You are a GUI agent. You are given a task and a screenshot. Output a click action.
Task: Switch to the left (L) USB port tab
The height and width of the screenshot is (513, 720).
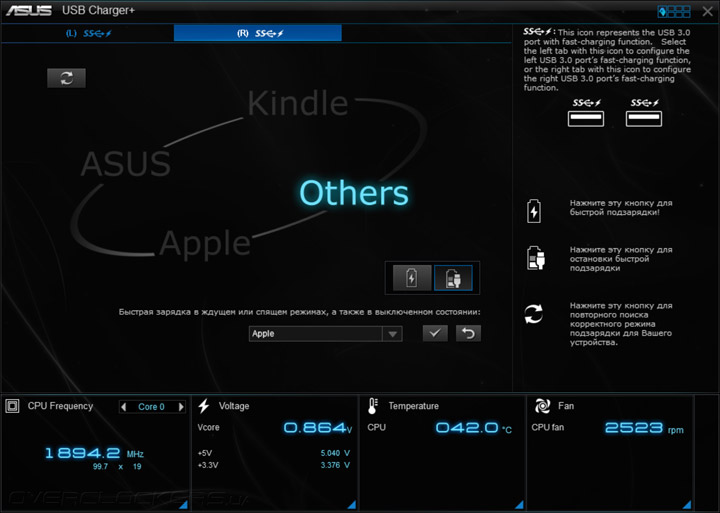tap(88, 33)
